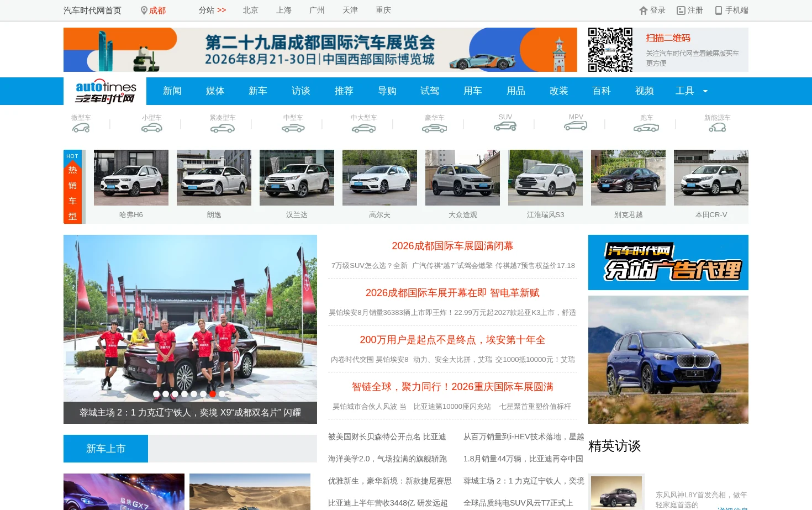Choose the 新能源车 category icon
812x510 pixels.
click(x=717, y=128)
